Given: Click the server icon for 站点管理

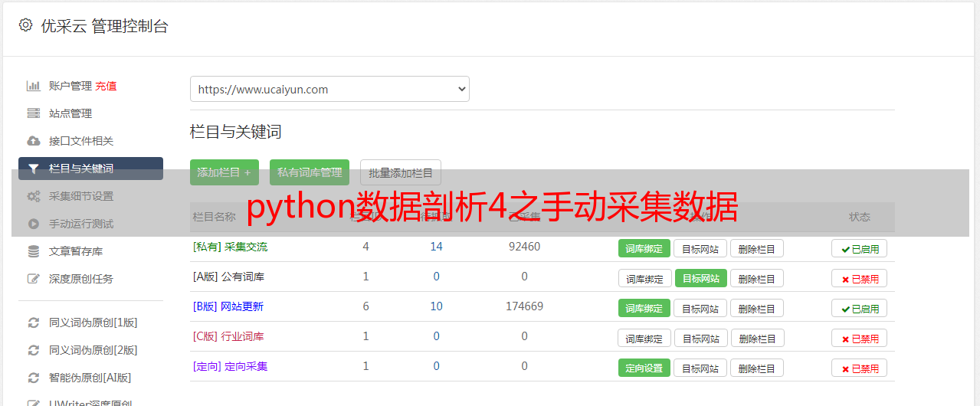Looking at the screenshot, I should point(33,113).
